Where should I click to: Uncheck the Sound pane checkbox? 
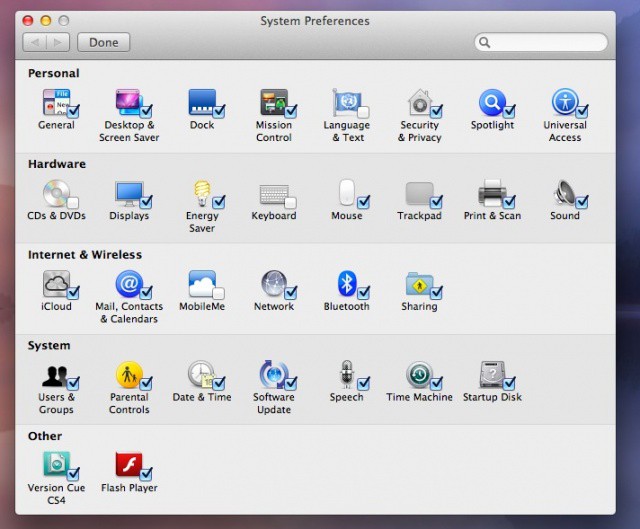pyautogui.click(x=581, y=202)
